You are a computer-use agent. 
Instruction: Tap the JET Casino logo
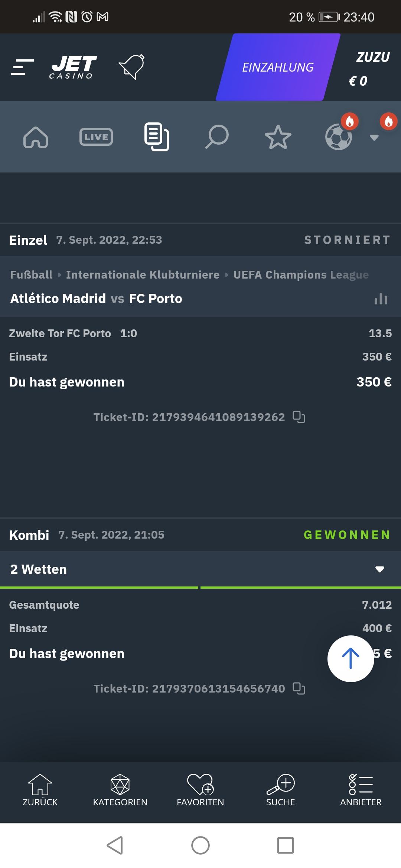point(74,67)
